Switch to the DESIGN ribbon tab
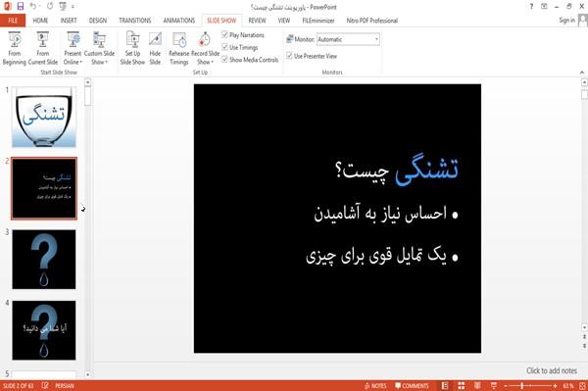Screen dimensions: 588x391 click(x=98, y=21)
